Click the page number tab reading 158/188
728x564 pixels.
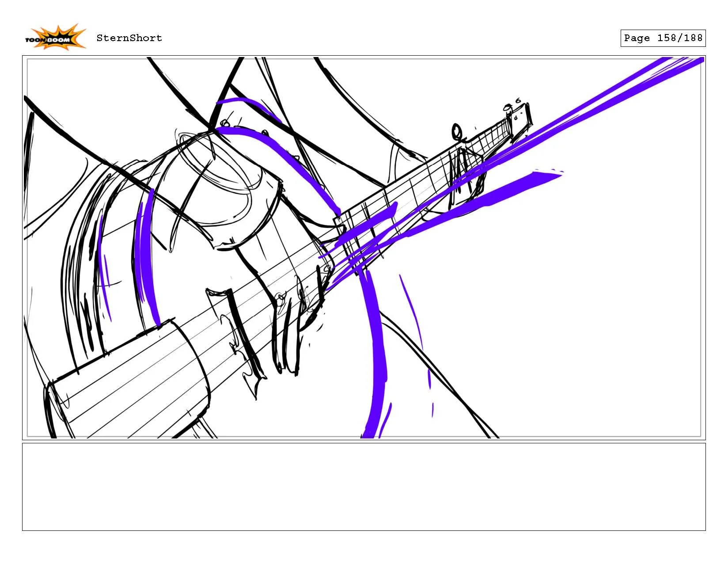[663, 38]
